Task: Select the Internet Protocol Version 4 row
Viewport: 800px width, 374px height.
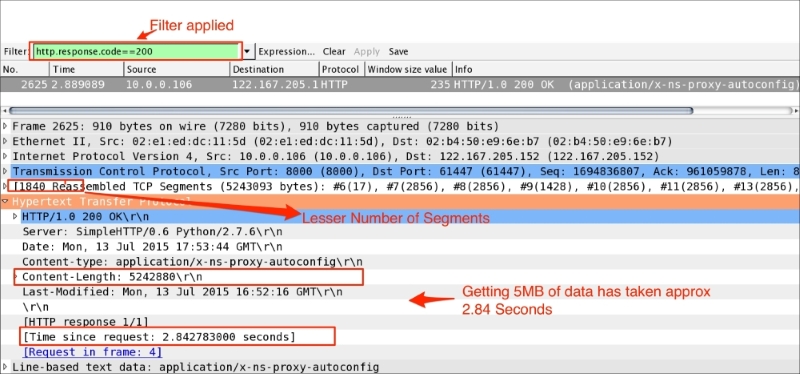Action: pyautogui.click(x=335, y=156)
